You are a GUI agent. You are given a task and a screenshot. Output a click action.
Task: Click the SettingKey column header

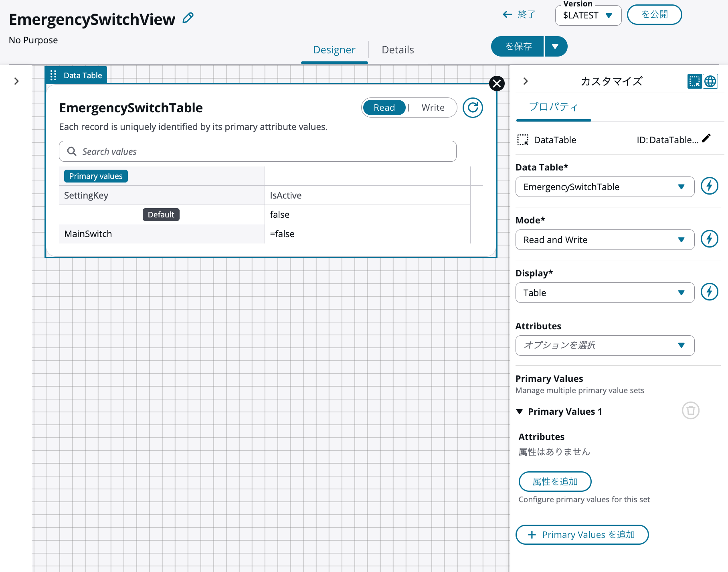pos(86,195)
